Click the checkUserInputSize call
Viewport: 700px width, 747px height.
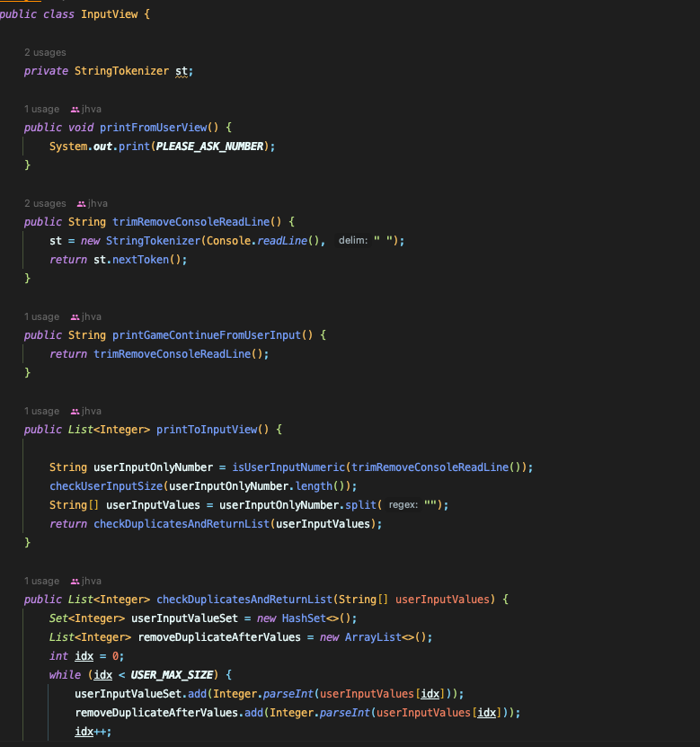click(x=106, y=486)
